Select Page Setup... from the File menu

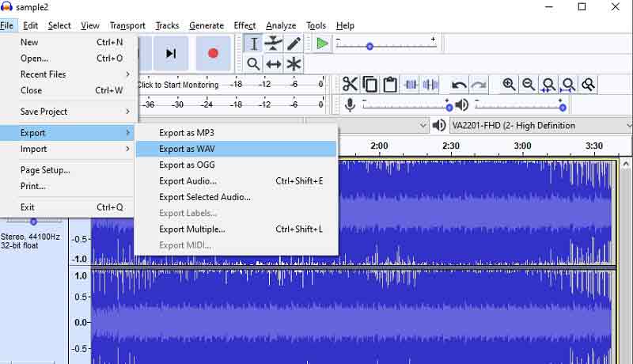(x=67, y=170)
